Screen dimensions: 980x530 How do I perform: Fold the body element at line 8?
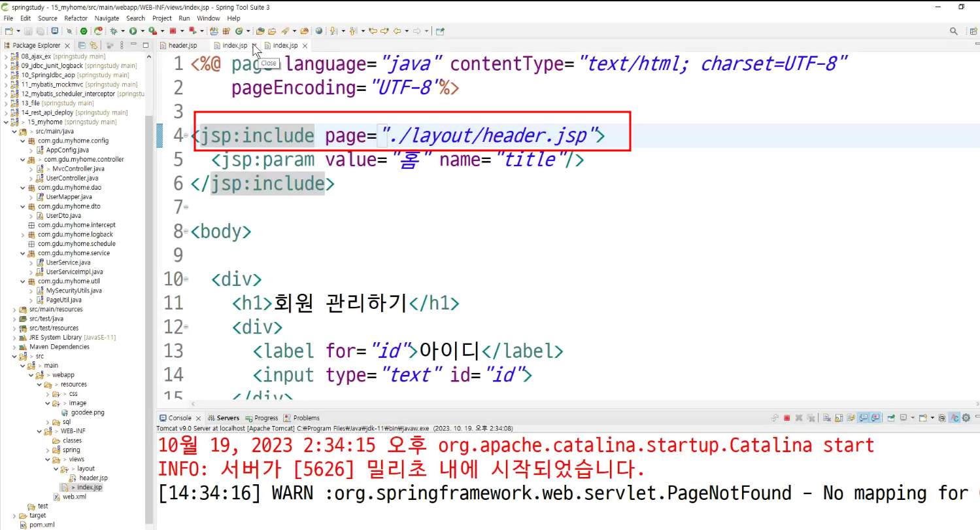[x=187, y=231]
